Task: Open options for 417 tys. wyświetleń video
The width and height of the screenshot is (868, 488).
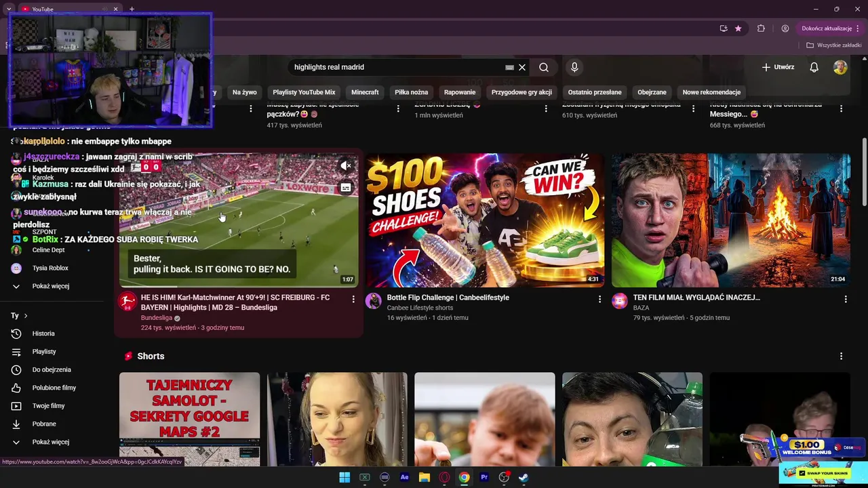Action: (x=251, y=108)
